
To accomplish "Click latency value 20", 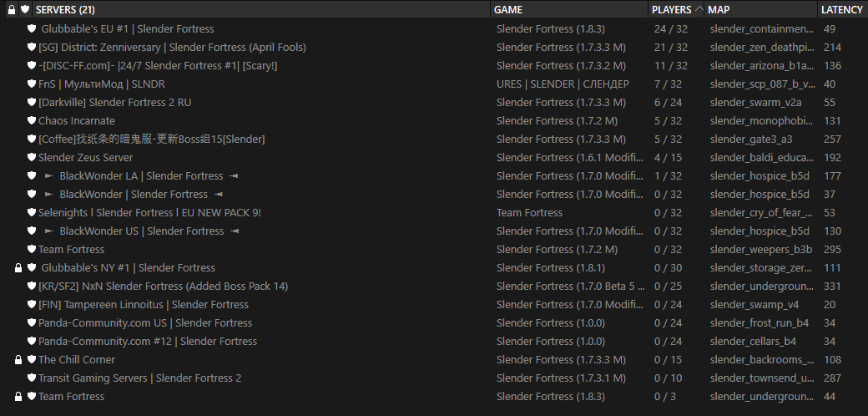I will (x=830, y=304).
